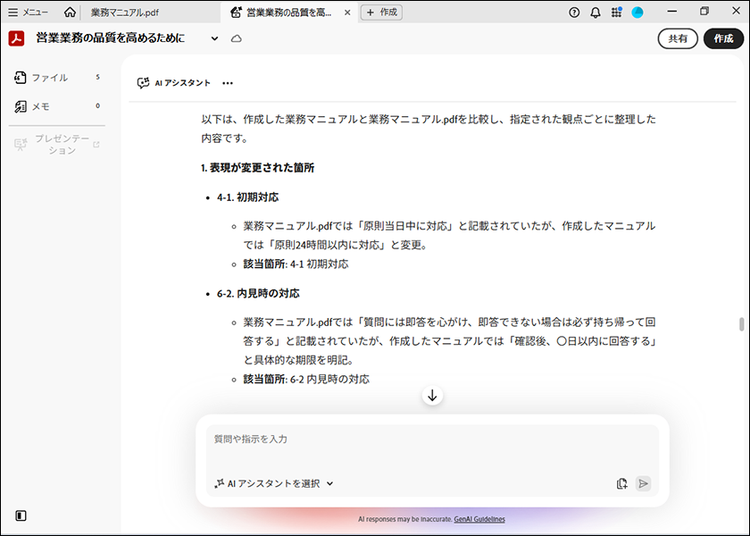Image resolution: width=750 pixels, height=536 pixels.
Task: Expand the AI アシスタントを選択 dropdown
Action: pyautogui.click(x=274, y=483)
